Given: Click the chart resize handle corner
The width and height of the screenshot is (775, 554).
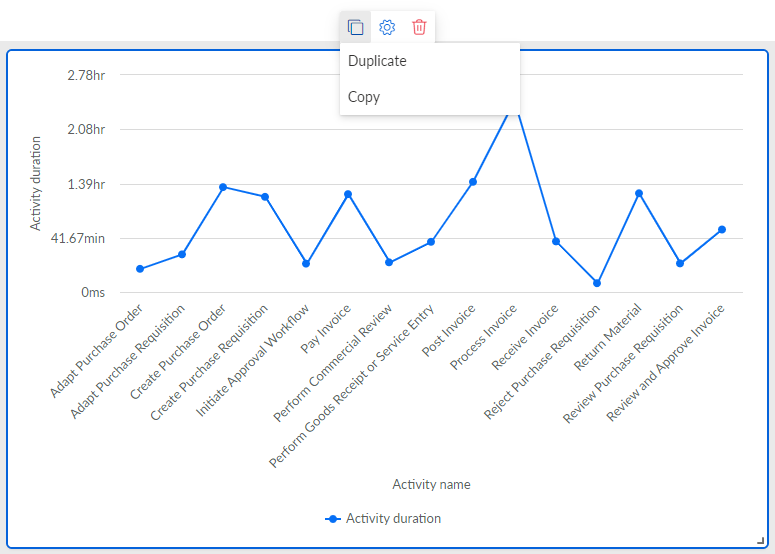Looking at the screenshot, I should click(x=761, y=541).
